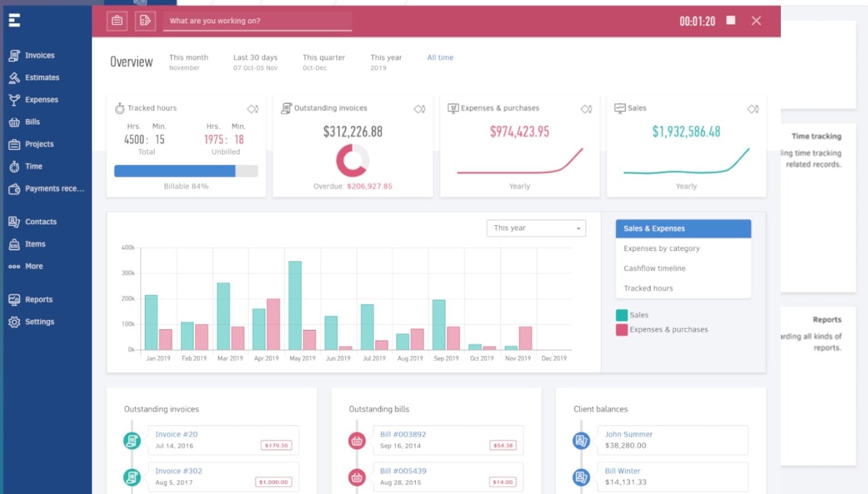Switch to This year period
This screenshot has width=868, height=494.
[x=386, y=62]
